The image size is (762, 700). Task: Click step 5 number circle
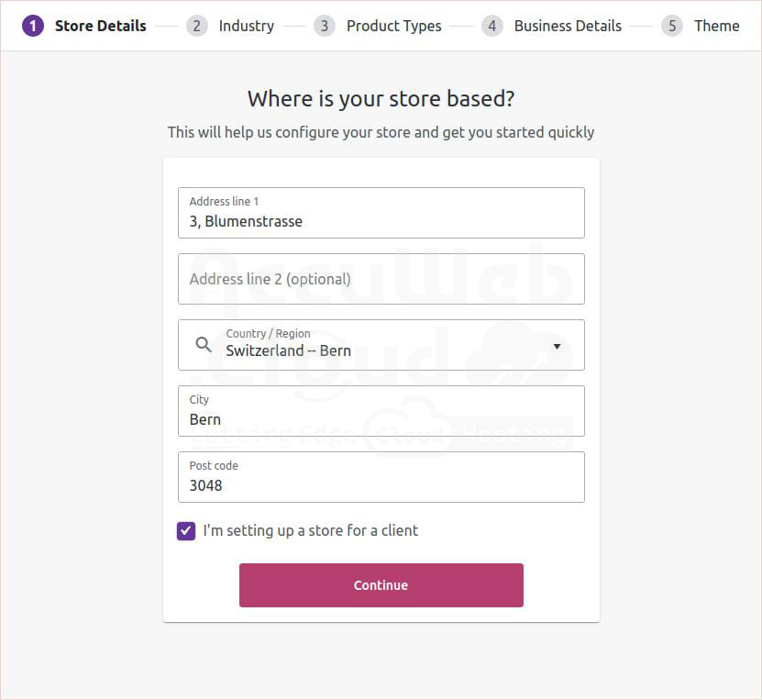pos(672,26)
